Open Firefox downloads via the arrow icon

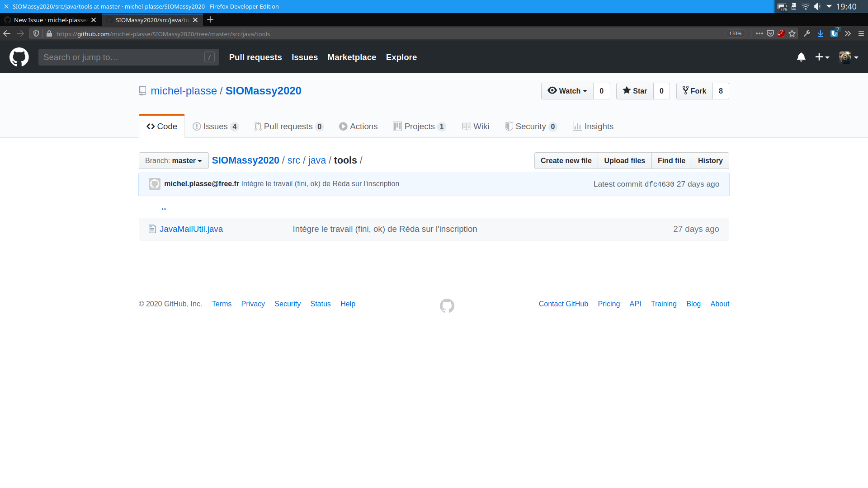point(820,33)
